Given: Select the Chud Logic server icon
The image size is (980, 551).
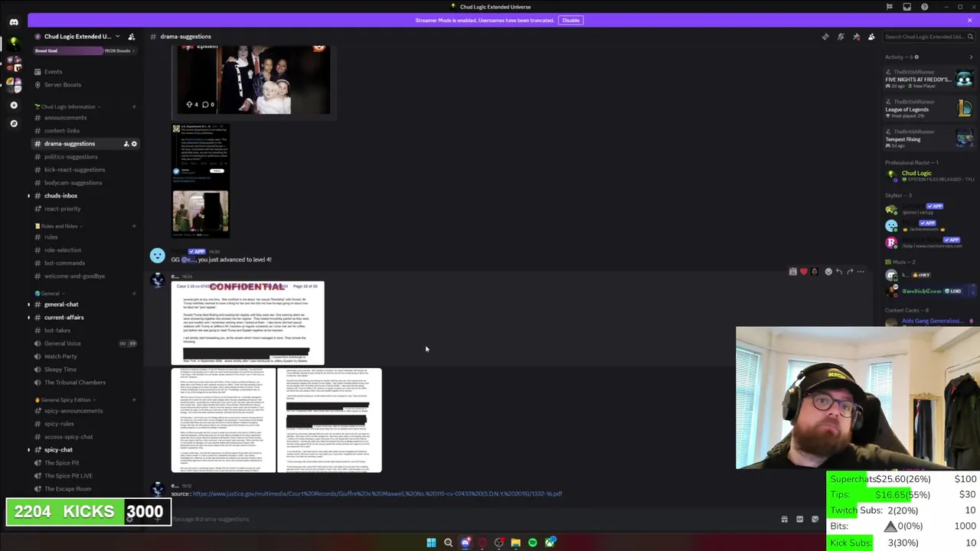Looking at the screenshot, I should coord(14,43).
